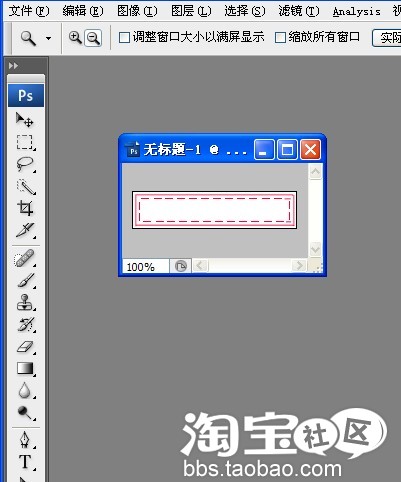Open the zoom tool preset dropdown arrow
Viewport: 401px width, 482px height.
point(48,38)
